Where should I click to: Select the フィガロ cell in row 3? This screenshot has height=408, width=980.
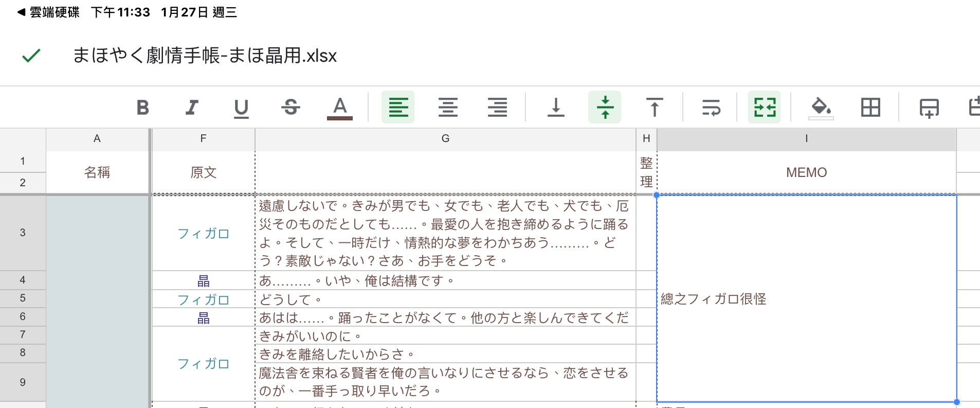pos(204,233)
